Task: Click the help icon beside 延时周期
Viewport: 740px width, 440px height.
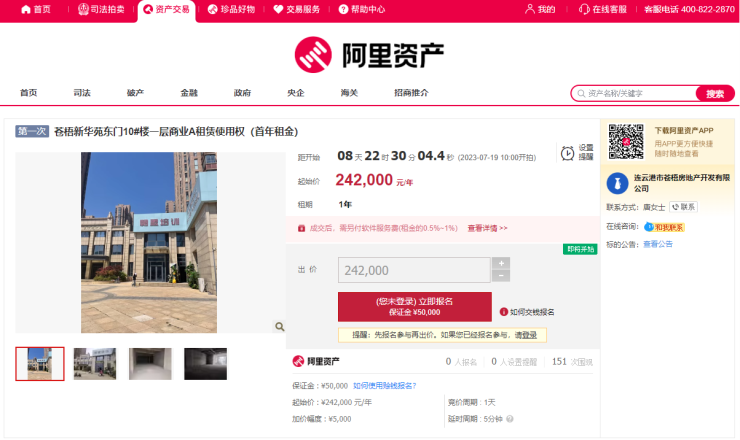Action: pyautogui.click(x=510, y=419)
